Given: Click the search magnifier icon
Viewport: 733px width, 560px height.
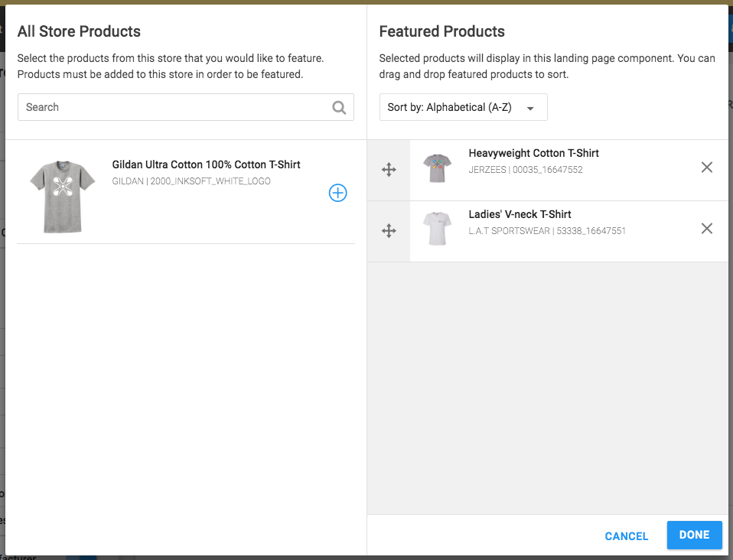Looking at the screenshot, I should pos(339,107).
